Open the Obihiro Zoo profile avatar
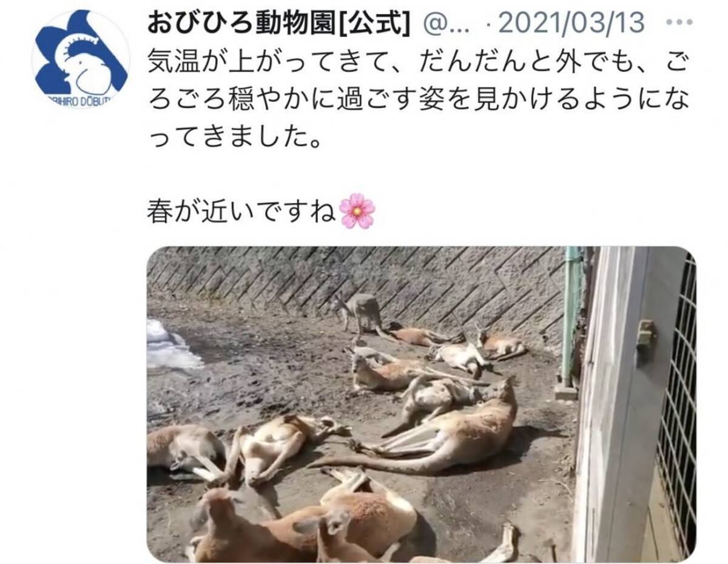 pyautogui.click(x=81, y=59)
